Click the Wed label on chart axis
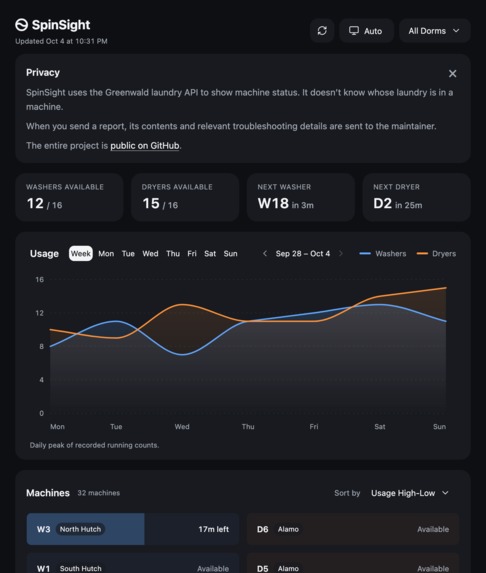Image resolution: width=486 pixels, height=573 pixels. [x=182, y=426]
